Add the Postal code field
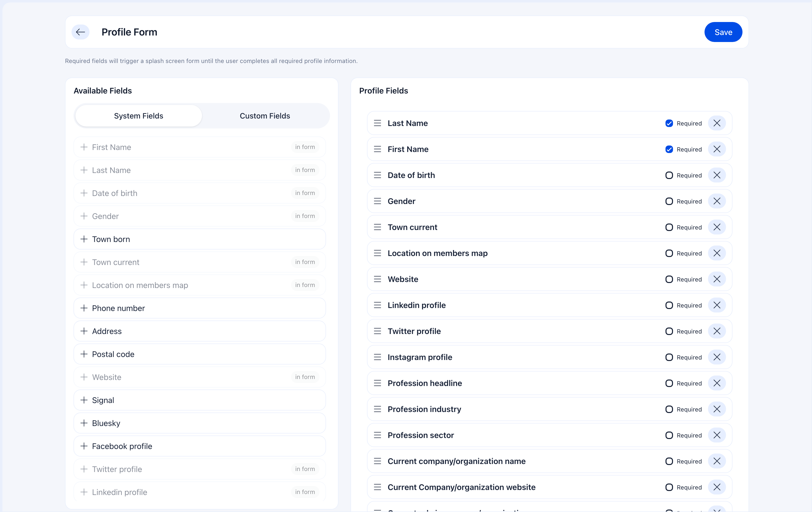The width and height of the screenshot is (812, 512). [84, 354]
